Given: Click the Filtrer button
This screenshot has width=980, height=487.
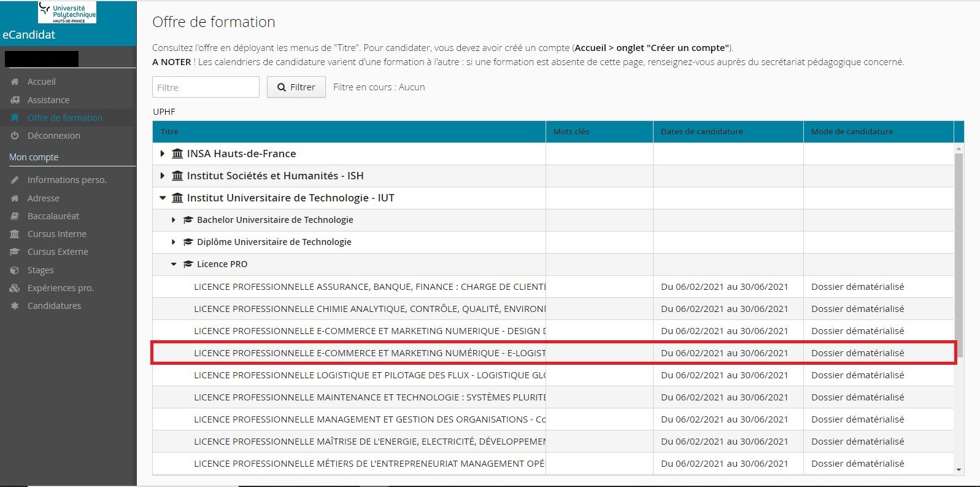Looking at the screenshot, I should click(296, 87).
